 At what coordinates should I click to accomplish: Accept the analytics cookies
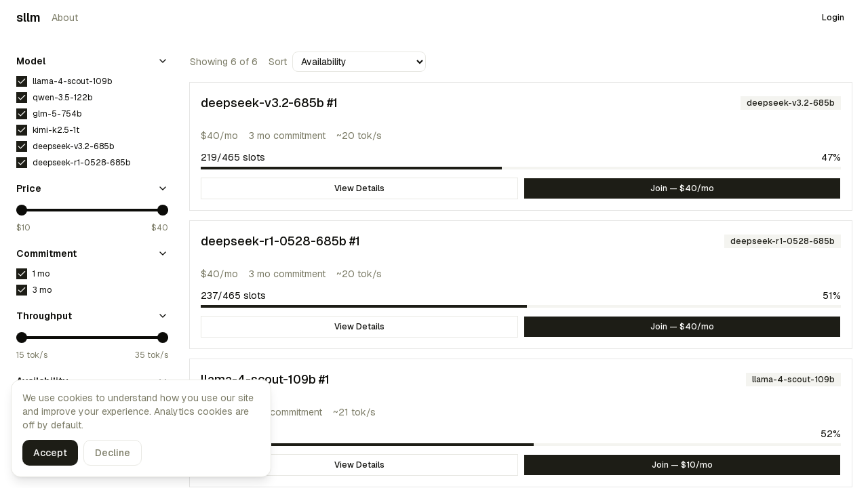[x=50, y=453]
